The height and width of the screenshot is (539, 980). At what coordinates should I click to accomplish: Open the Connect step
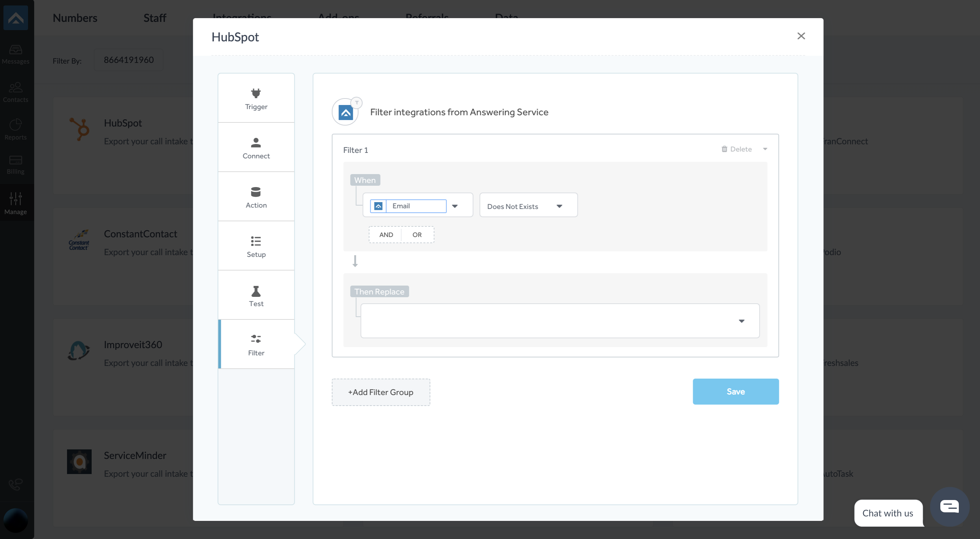pos(256,147)
